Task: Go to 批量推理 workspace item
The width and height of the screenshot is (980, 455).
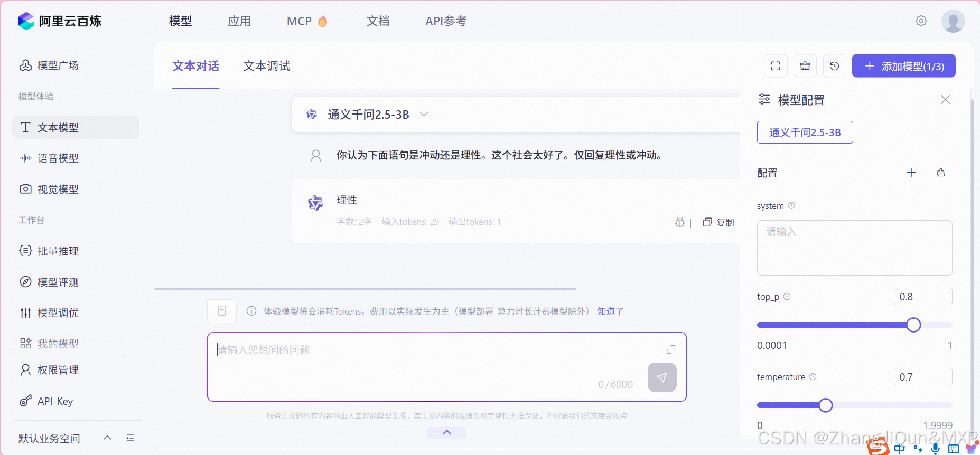Action: [x=49, y=251]
